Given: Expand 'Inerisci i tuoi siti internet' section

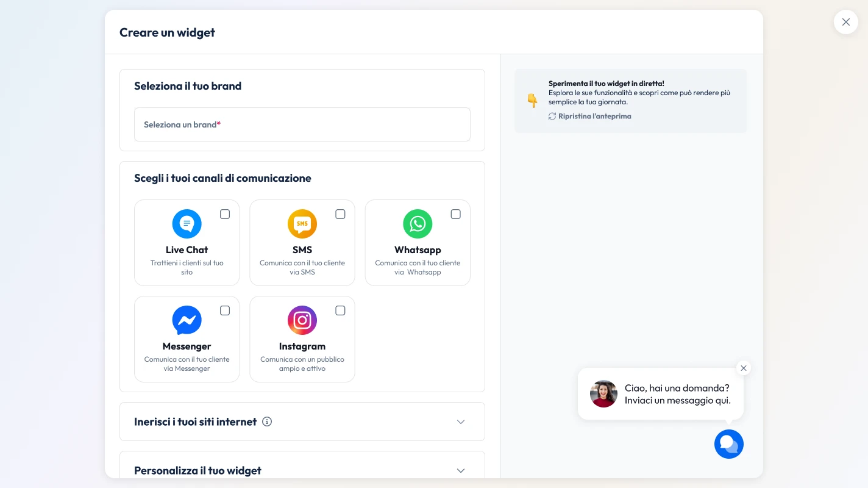Looking at the screenshot, I should (461, 422).
